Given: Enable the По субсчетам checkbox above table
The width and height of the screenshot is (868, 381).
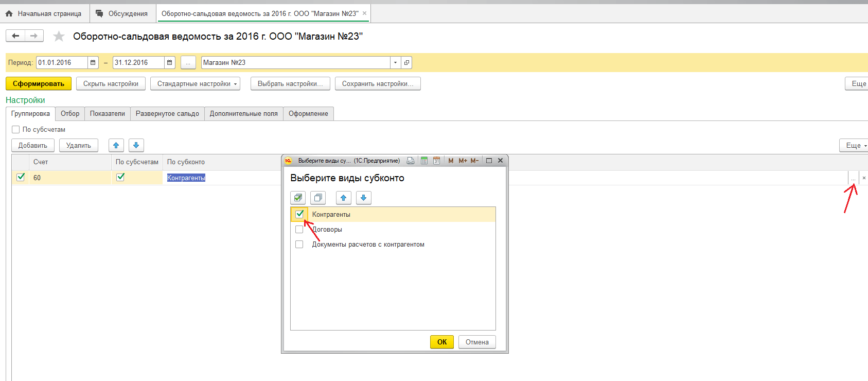Looking at the screenshot, I should coord(16,130).
